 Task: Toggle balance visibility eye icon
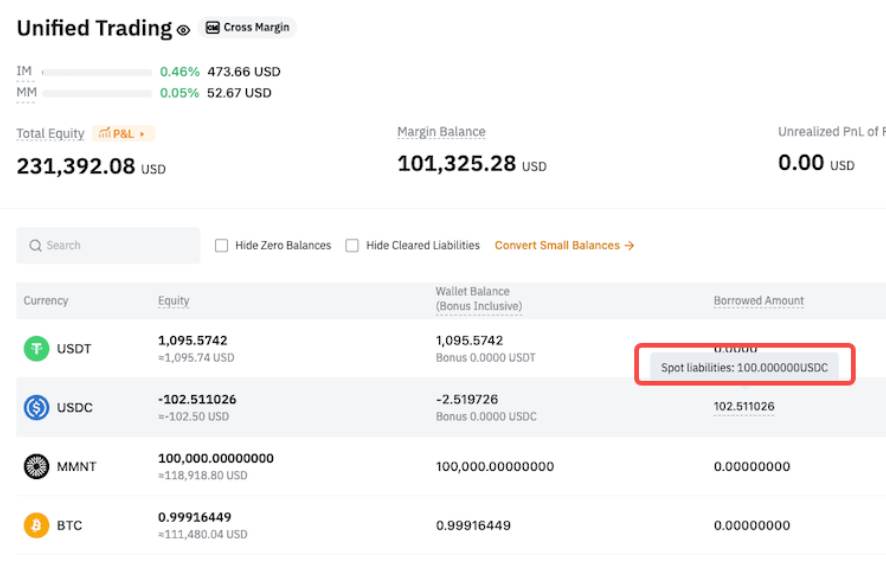tap(183, 31)
